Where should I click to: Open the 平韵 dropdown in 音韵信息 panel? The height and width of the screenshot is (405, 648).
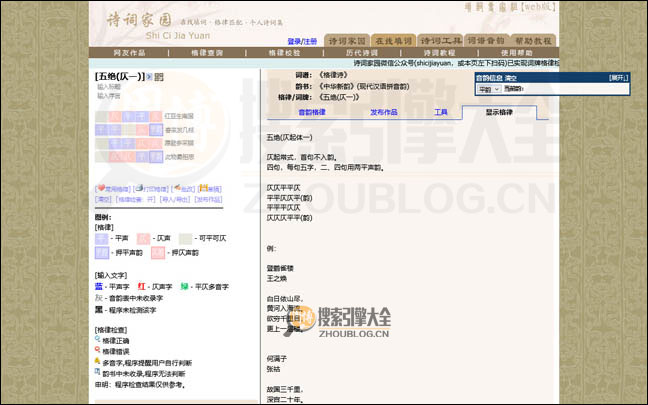(487, 89)
